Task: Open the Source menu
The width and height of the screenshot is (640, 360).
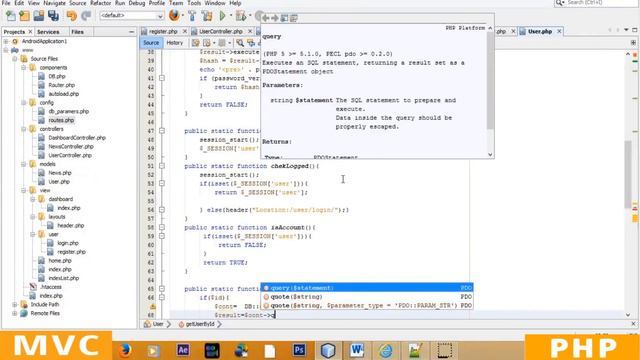Action: pyautogui.click(x=78, y=3)
